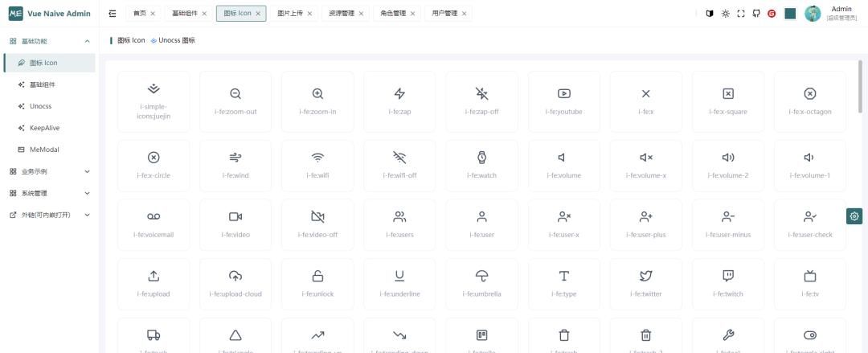Select the i-fe:x-square icon
The width and height of the screenshot is (868, 353).
point(728,93)
